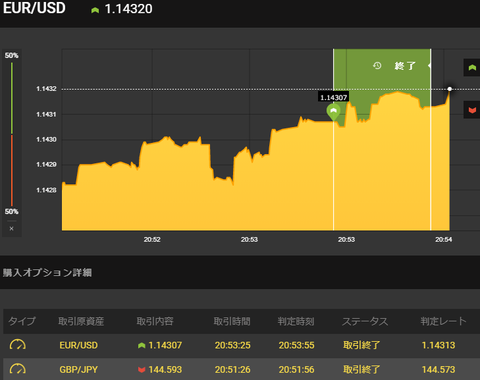
Task: Click the speedometer icon in the EUR/USD row
Action: [x=18, y=345]
